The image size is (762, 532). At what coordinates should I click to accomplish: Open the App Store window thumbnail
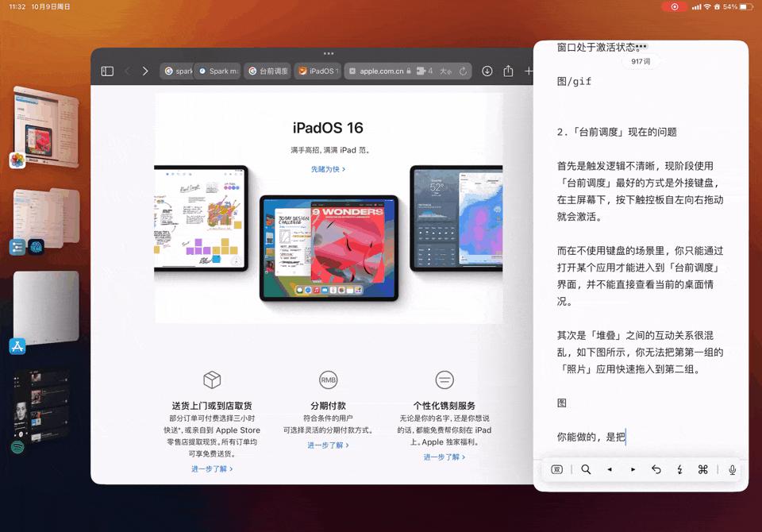coord(46,307)
